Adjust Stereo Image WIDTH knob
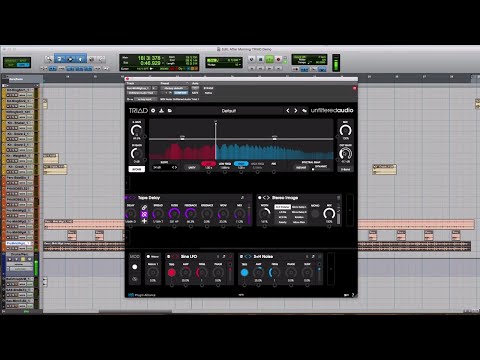 pos(264,213)
